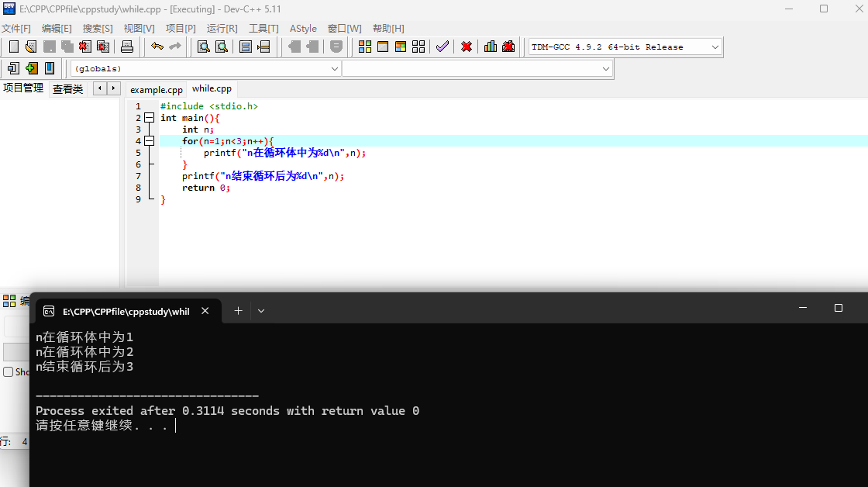Open a new terminal tab with plus button
Screen dimensions: 868x487
pos(238,311)
